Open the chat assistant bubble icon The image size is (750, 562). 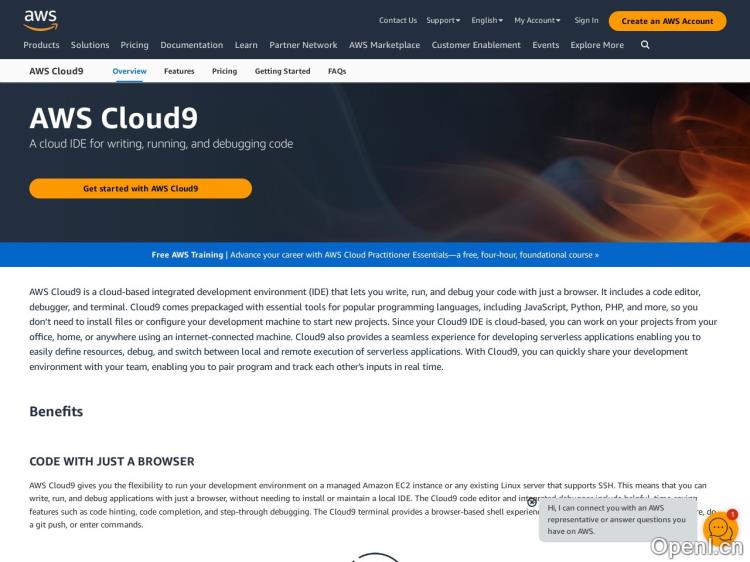(720, 528)
